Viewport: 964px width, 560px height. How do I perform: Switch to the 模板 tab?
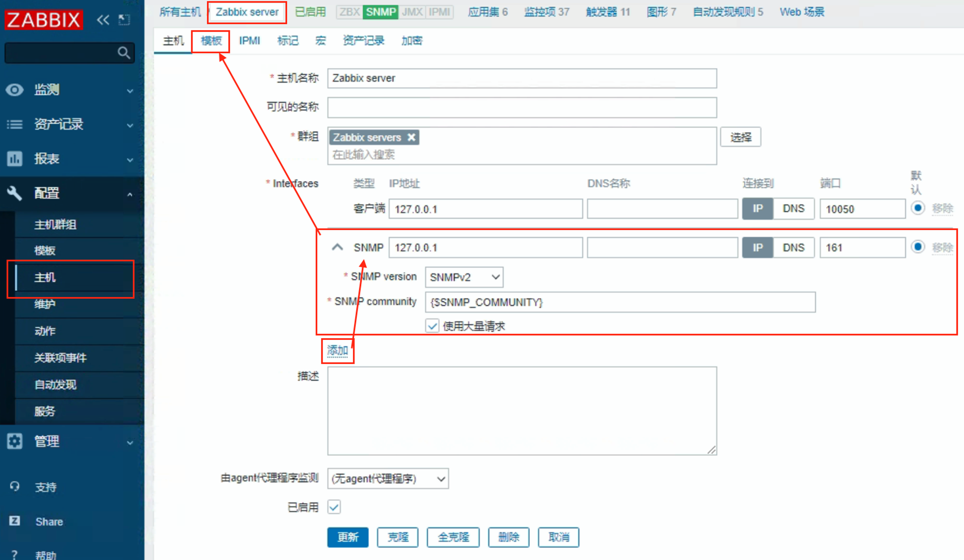(211, 41)
